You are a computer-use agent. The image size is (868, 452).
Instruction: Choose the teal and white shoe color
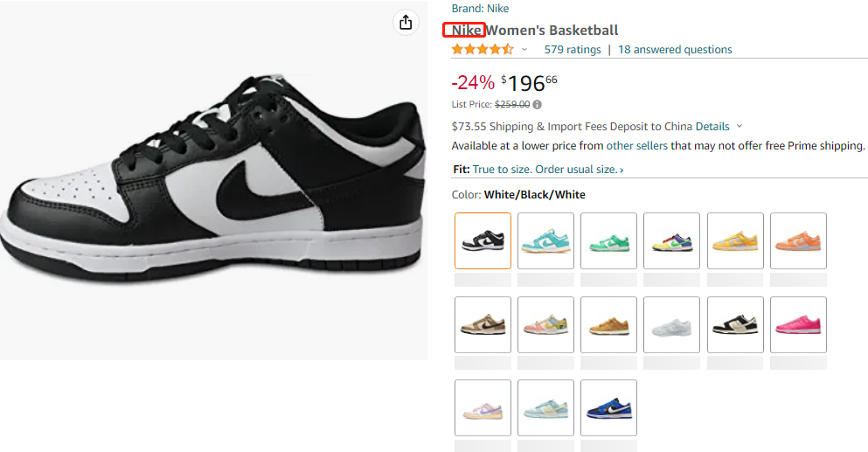pos(545,240)
